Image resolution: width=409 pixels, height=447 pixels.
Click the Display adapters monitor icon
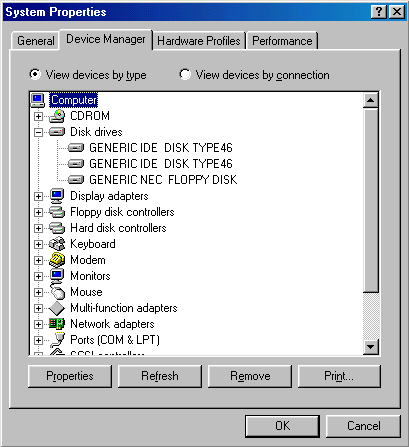[57, 196]
